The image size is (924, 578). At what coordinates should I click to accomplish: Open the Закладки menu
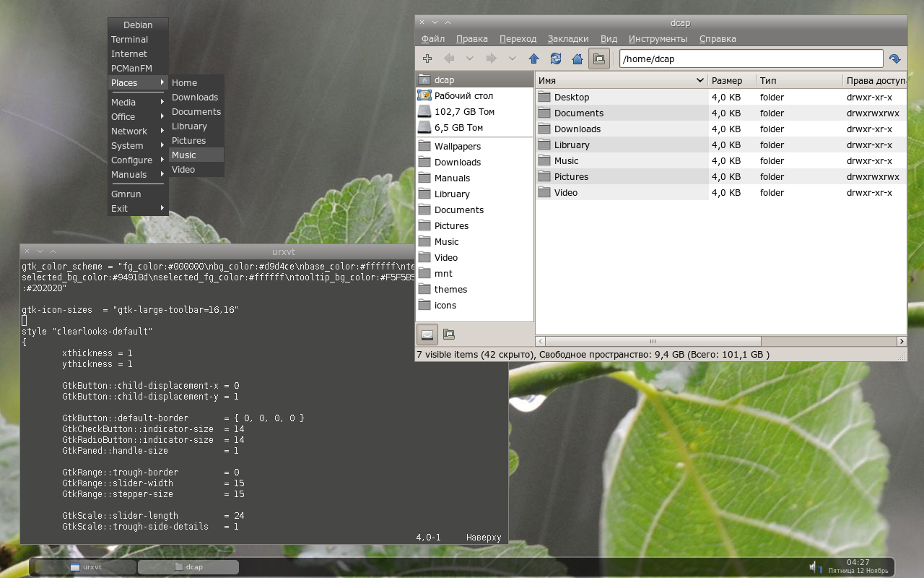point(568,38)
